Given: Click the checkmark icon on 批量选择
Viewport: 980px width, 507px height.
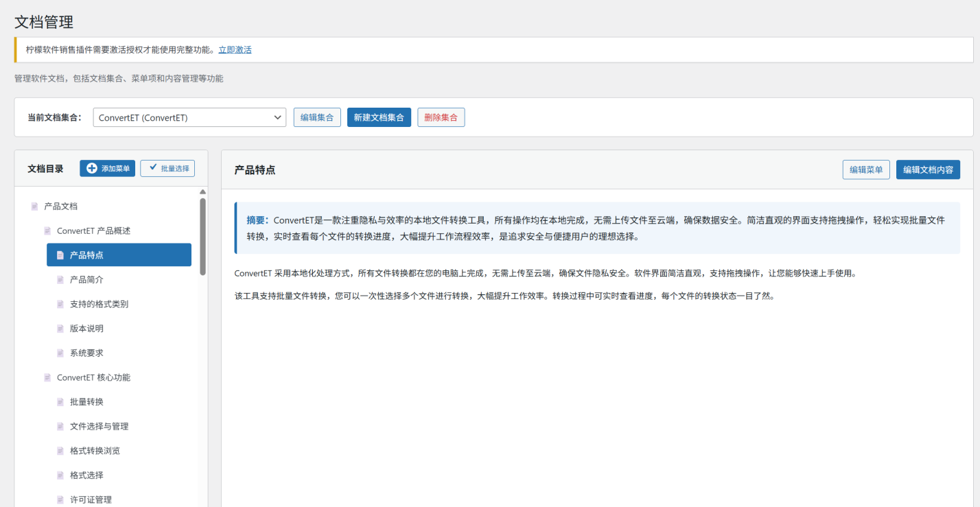Looking at the screenshot, I should click(x=153, y=168).
